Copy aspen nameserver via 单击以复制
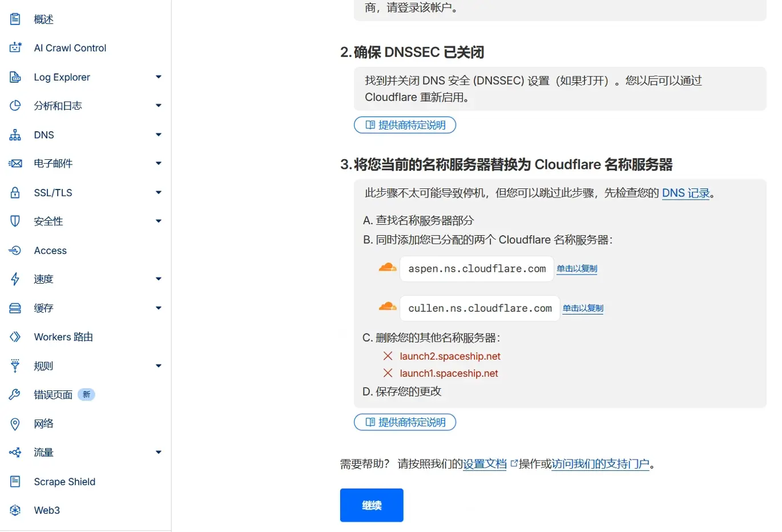Viewport: 782px width, 532px height. pos(577,268)
